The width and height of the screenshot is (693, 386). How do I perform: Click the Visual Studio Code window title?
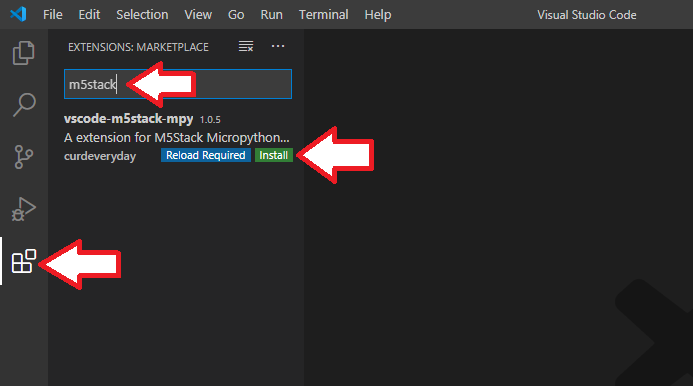(x=587, y=15)
